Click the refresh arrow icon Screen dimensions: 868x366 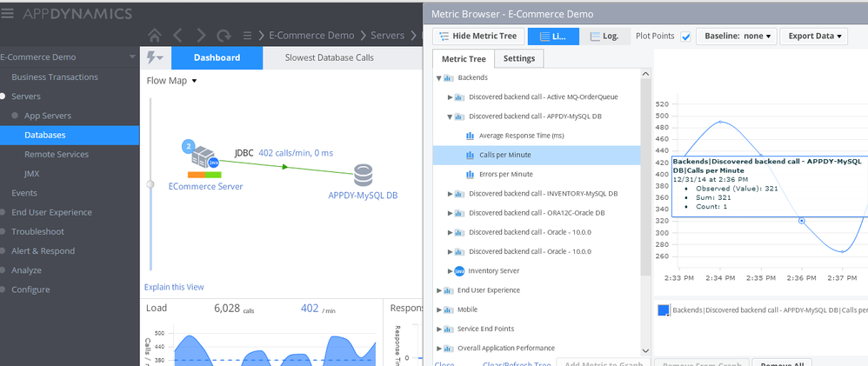224,36
